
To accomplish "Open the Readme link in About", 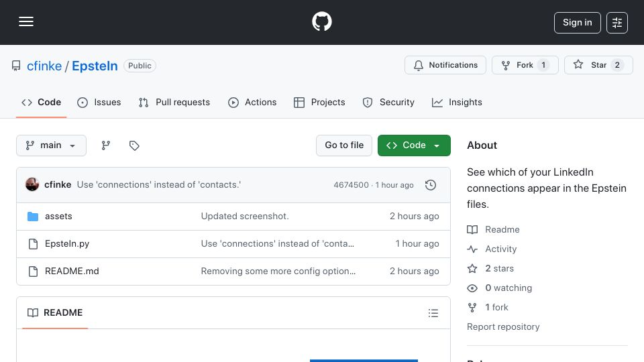I will click(x=493, y=229).
